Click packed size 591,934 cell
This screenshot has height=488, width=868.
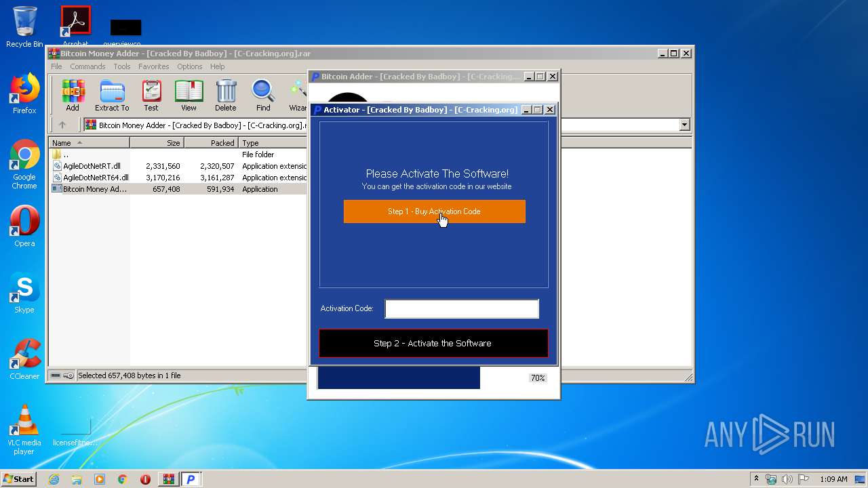click(x=220, y=189)
